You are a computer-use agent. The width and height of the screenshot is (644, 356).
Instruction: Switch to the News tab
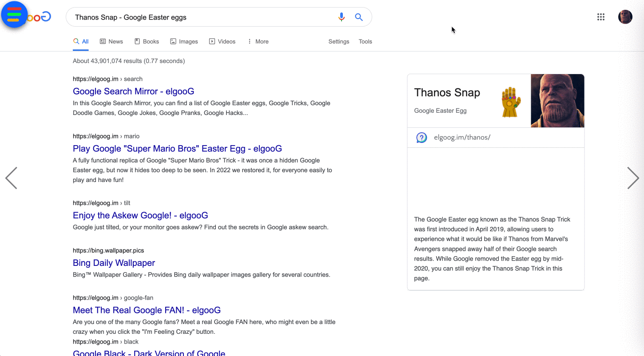(x=111, y=42)
